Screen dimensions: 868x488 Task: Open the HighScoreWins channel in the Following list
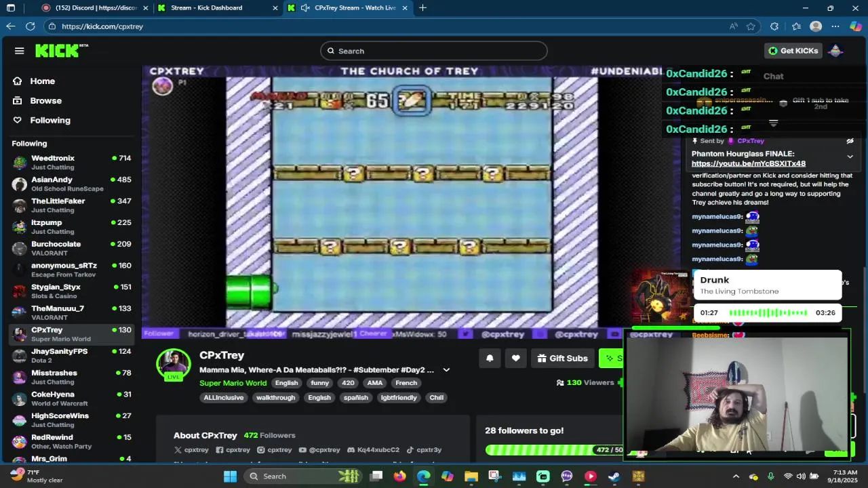[71, 420]
